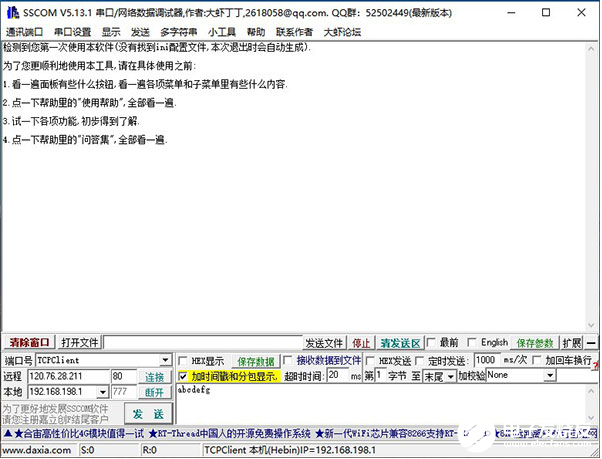Viewport: 602px width, 459px height.
Task: Check the HEX显示 checkbox
Action: pyautogui.click(x=183, y=361)
